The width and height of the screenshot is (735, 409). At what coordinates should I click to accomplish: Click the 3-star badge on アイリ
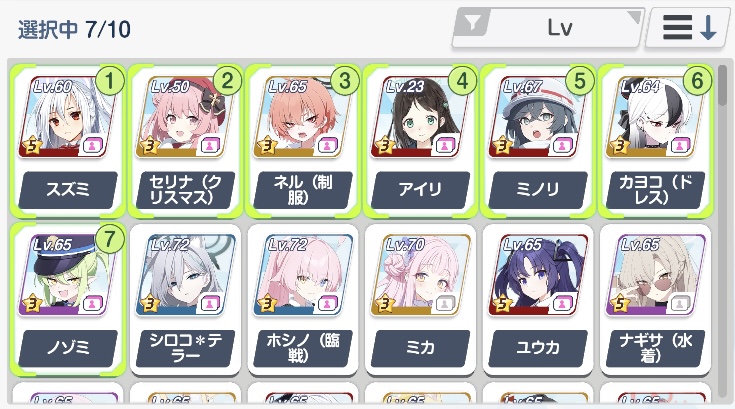click(384, 146)
